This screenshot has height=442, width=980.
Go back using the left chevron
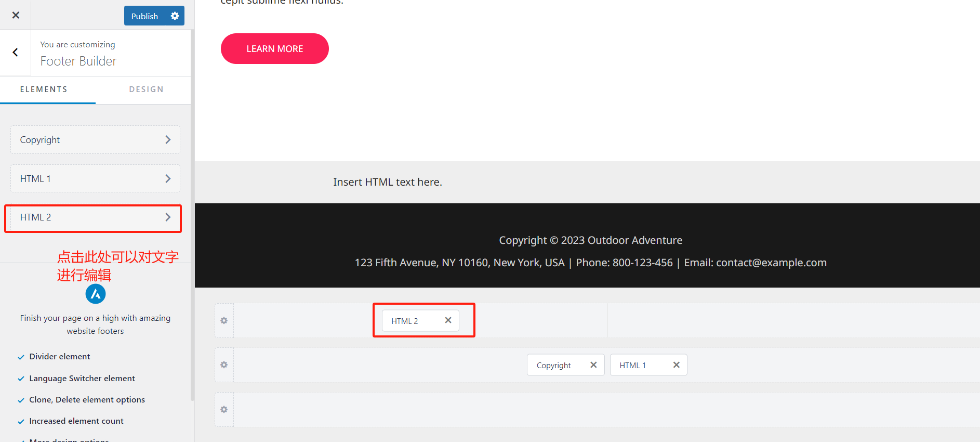[16, 52]
